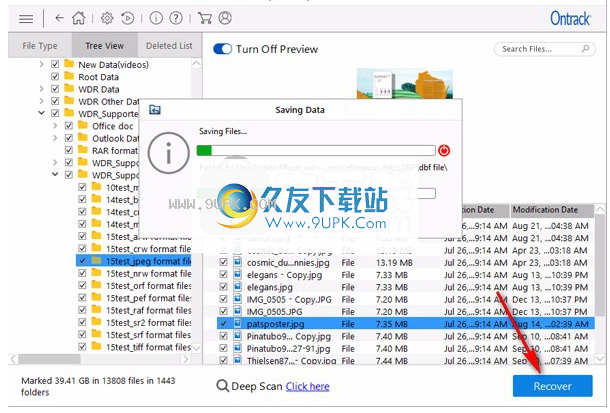Click the Ontrack logo

click(570, 18)
